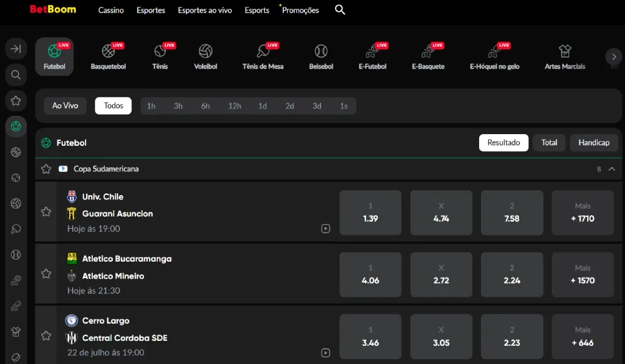Filter matches within 6h

pos(205,106)
